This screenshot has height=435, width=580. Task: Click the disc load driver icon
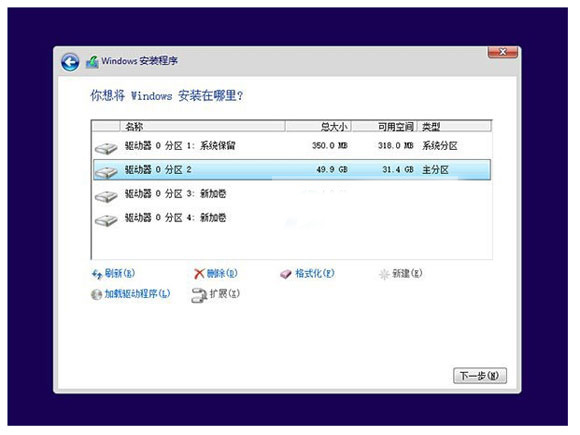click(97, 294)
